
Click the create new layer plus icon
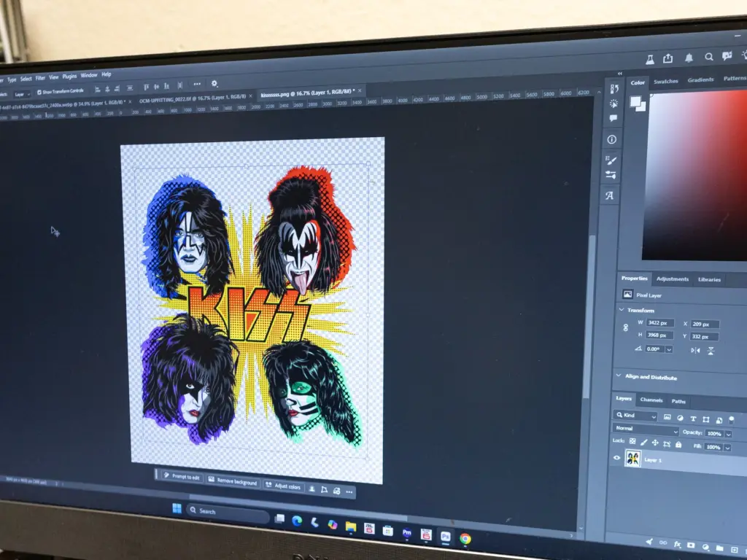pyautogui.click(x=734, y=550)
